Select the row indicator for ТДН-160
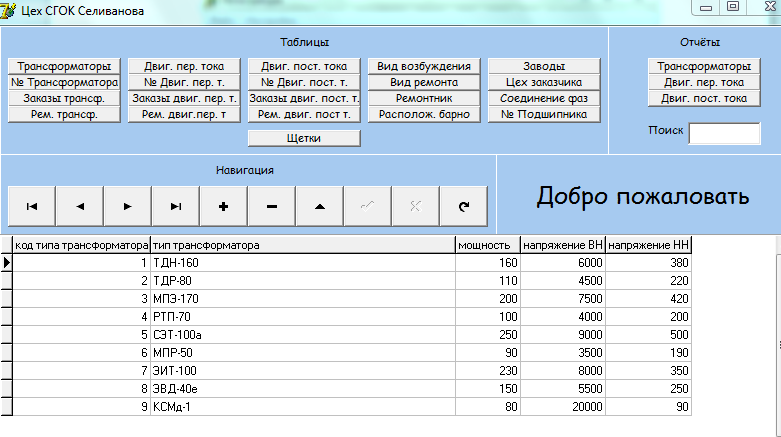The image size is (781, 437). click(6, 263)
